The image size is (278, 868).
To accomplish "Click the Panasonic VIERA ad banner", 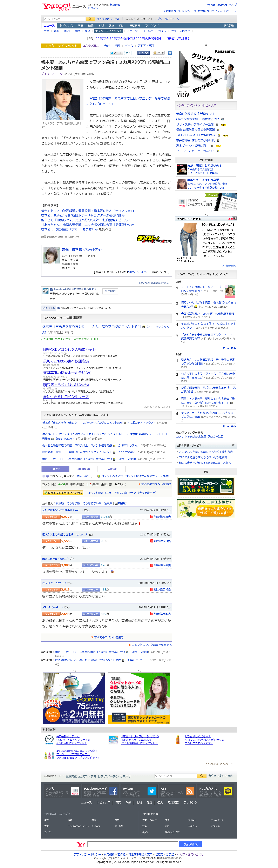I will tap(206, 73).
